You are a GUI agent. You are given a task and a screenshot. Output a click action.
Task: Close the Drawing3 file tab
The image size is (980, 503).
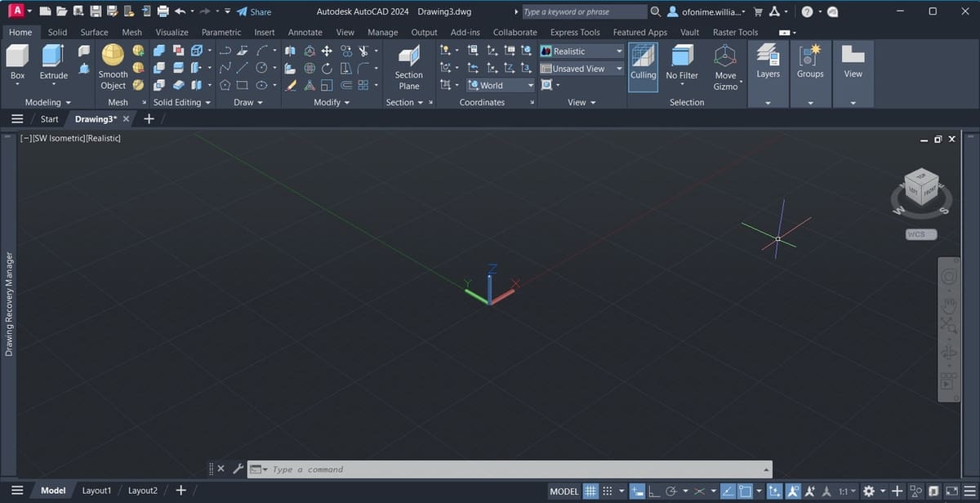coord(126,119)
